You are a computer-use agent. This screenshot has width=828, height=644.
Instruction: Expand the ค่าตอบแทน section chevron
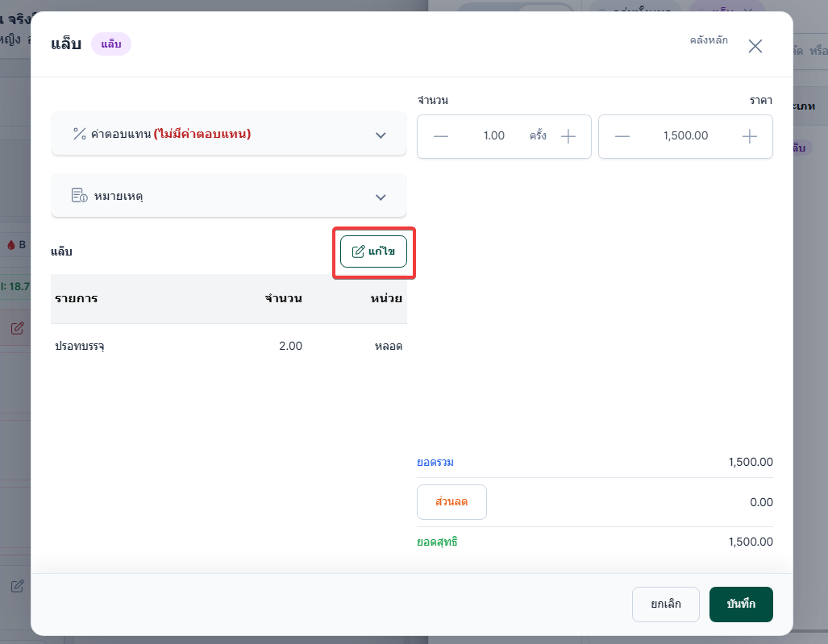pos(381,135)
